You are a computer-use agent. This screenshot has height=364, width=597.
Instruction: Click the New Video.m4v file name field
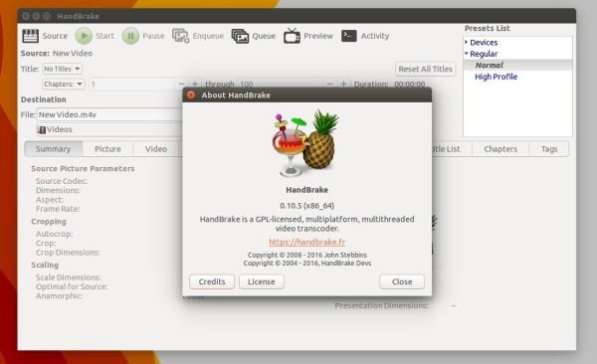109,114
